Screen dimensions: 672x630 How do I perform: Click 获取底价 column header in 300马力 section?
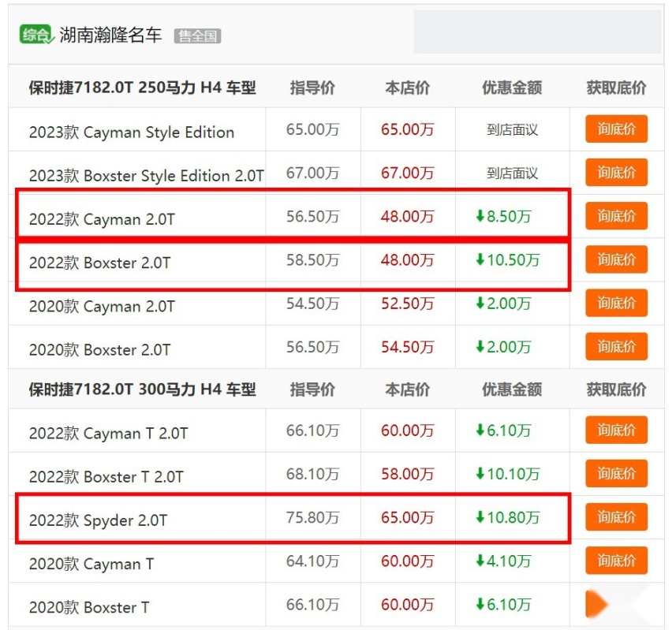pos(616,390)
